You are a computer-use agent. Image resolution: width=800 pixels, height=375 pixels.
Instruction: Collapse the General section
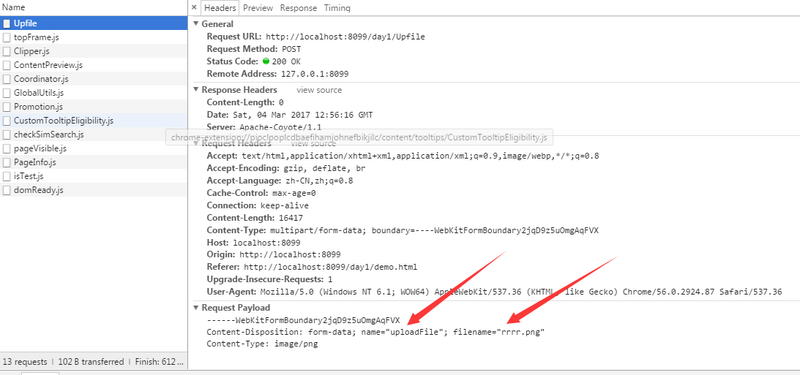coord(196,24)
